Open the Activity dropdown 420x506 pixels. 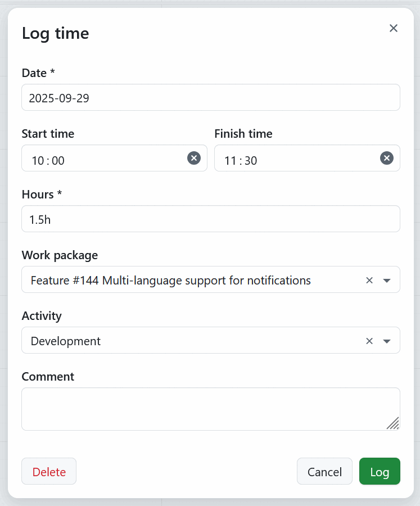(x=387, y=340)
